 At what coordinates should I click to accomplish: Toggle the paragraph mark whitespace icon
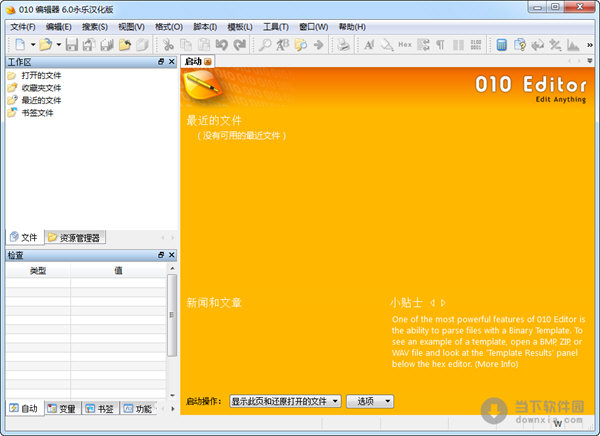click(440, 45)
